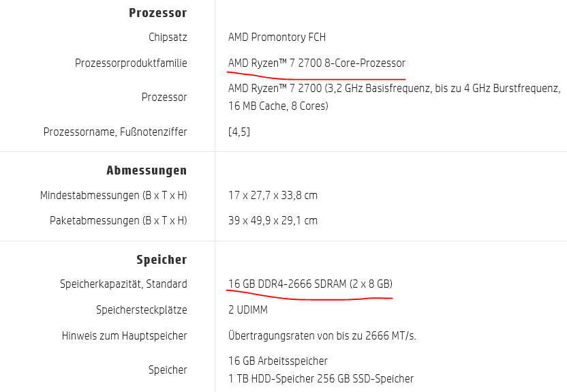Click the 1 TB HDD-Speicher 256 GB SSD-Speicher line

(x=321, y=378)
